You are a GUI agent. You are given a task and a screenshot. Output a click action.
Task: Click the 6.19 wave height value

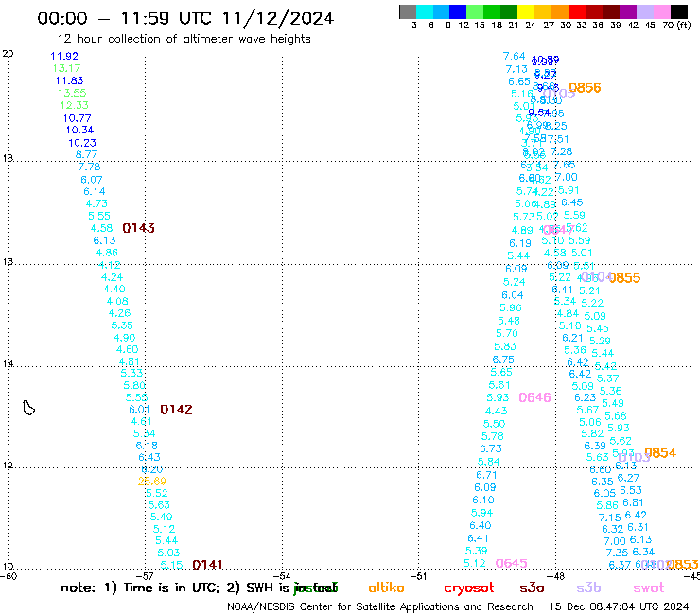point(520,243)
